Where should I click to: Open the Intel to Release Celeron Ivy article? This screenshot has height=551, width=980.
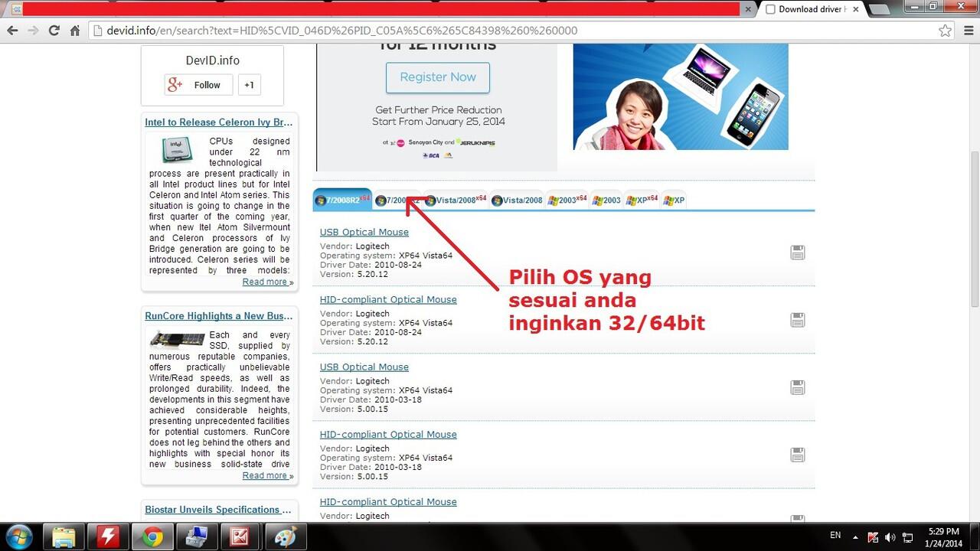click(x=218, y=122)
